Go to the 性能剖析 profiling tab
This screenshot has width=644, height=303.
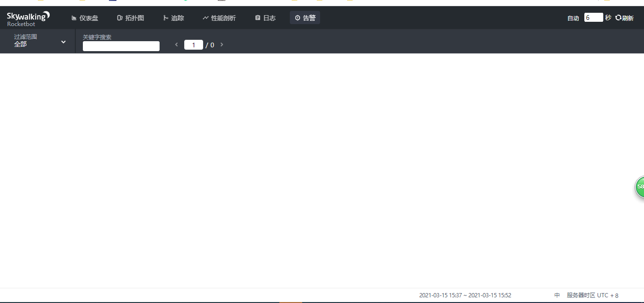click(219, 18)
